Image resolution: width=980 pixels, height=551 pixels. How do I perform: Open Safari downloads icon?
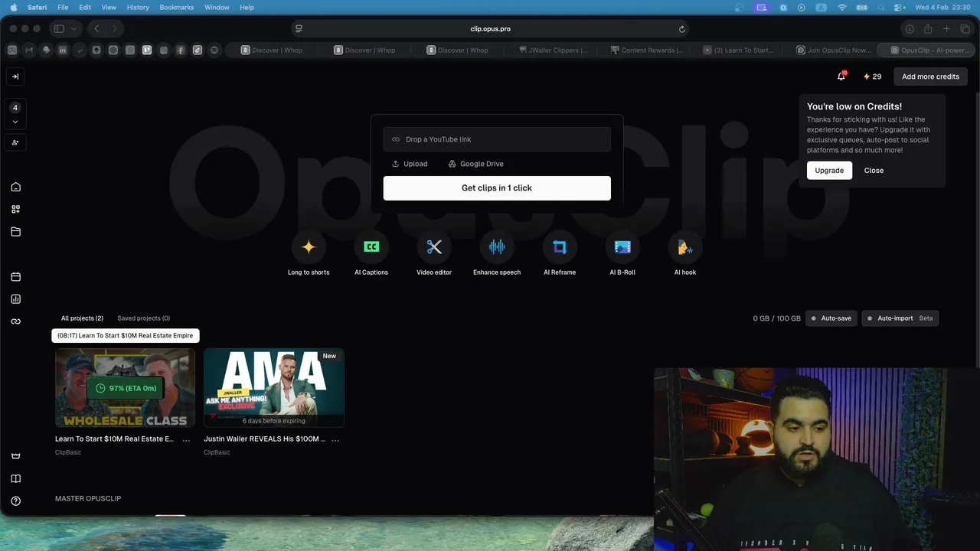(x=910, y=29)
